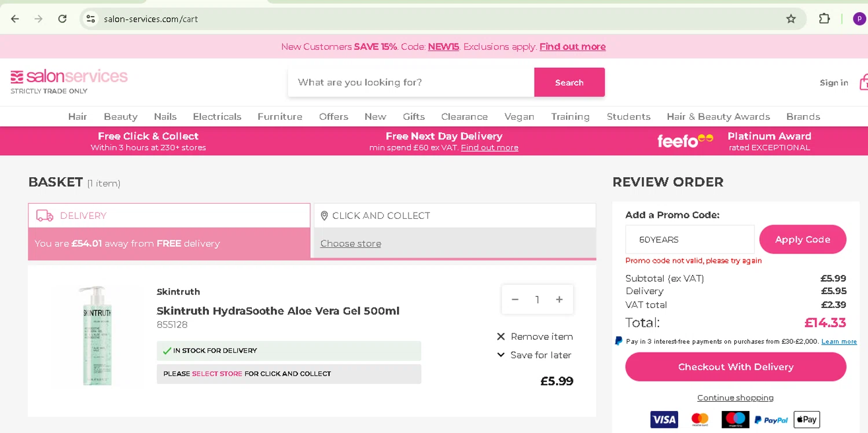Click the feefo logo
Image resolution: width=868 pixels, height=433 pixels.
point(685,140)
